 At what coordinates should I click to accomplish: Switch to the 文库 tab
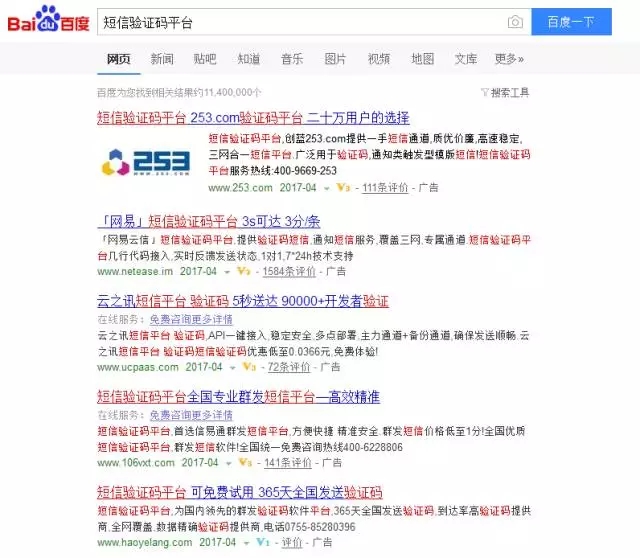click(466, 59)
